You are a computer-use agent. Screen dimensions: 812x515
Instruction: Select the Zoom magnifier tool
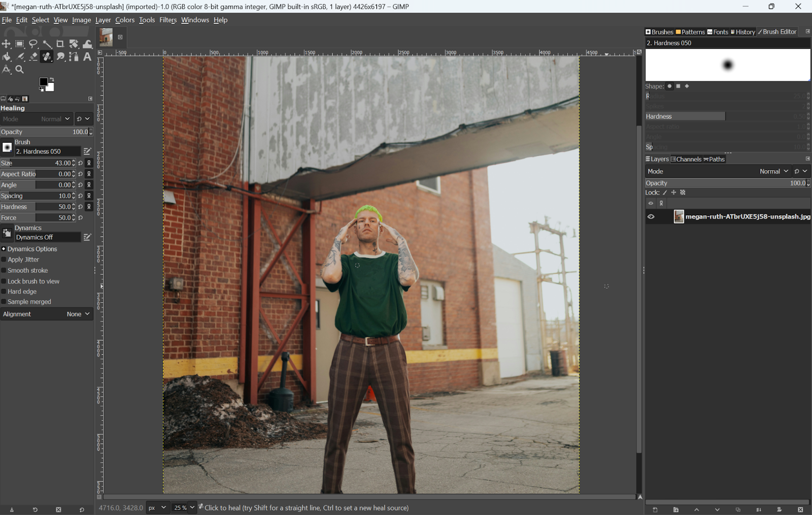[20, 70]
